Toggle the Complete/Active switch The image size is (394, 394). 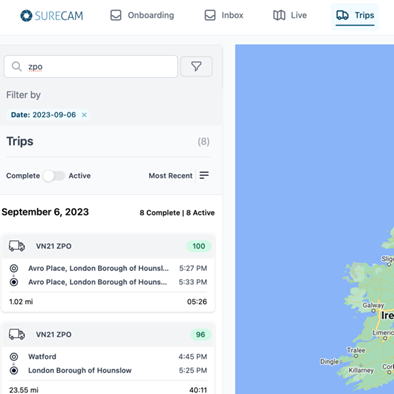click(x=54, y=176)
